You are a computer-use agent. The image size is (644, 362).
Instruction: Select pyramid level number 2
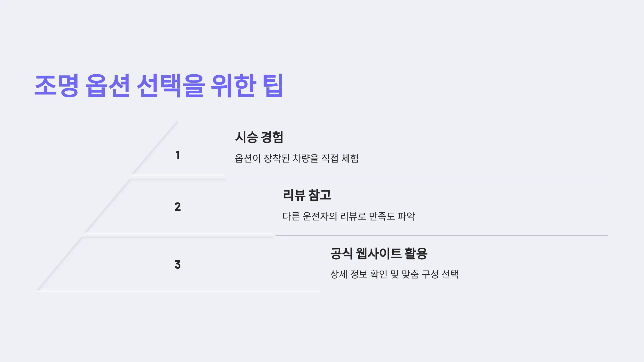pos(178,207)
